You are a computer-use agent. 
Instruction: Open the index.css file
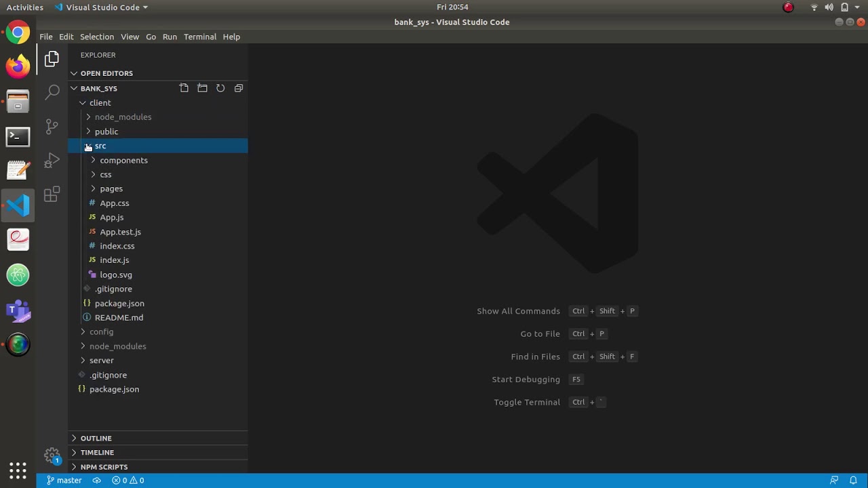point(158,246)
